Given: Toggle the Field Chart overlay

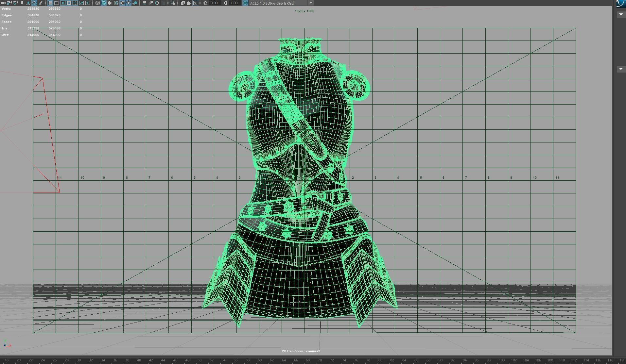Looking at the screenshot, I should 75,3.
